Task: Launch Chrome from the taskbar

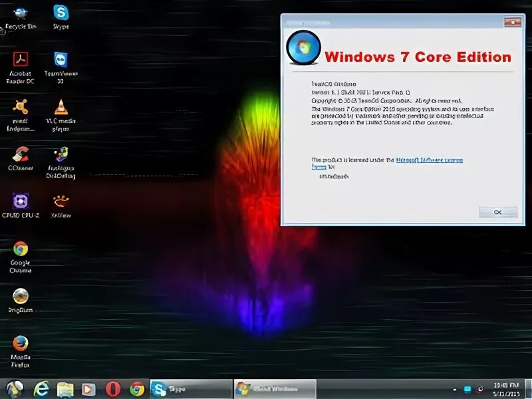Action: [137, 389]
